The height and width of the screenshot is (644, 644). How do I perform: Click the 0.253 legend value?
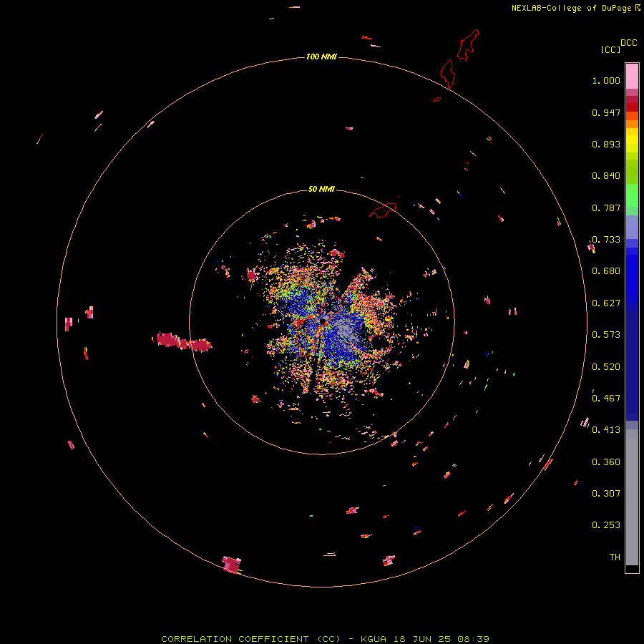click(x=606, y=525)
